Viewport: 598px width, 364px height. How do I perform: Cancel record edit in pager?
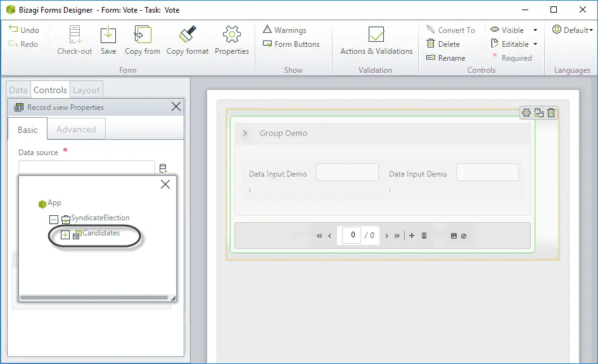464,236
